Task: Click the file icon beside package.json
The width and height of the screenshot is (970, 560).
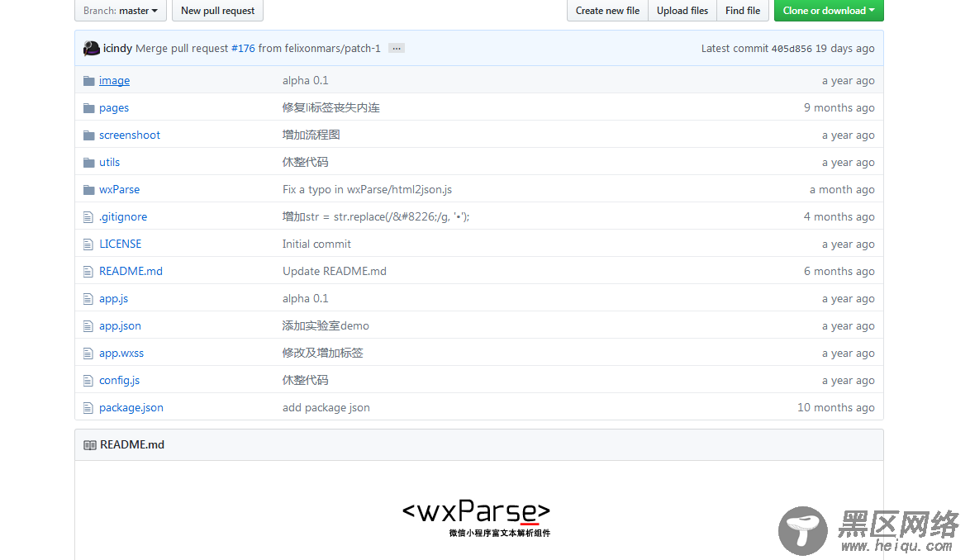Action: click(88, 408)
